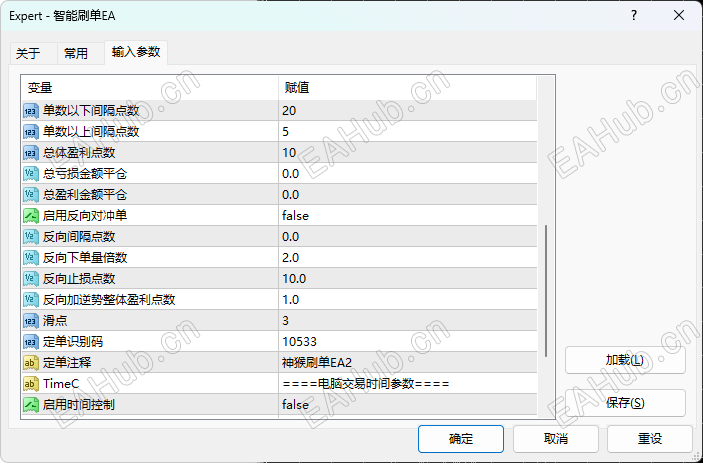Select the 滑点 variable name
The image size is (703, 463).
tap(55, 321)
